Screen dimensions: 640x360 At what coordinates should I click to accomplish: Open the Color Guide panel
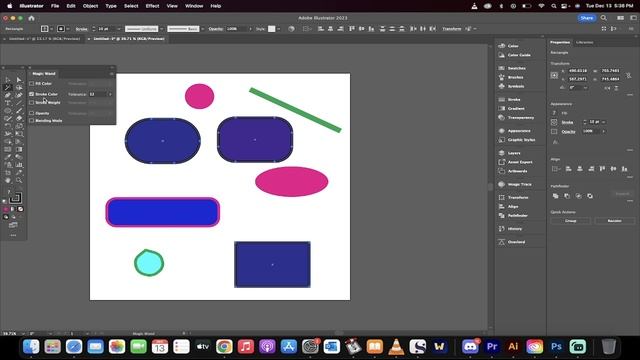pos(515,55)
